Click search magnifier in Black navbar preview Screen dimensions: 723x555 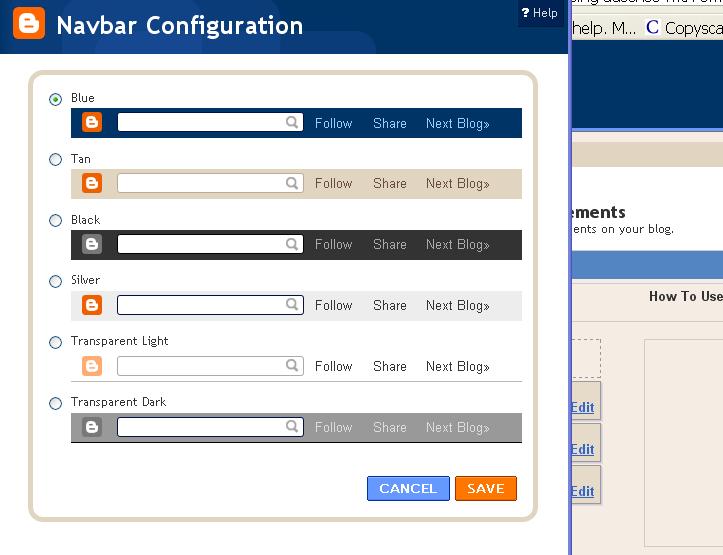292,244
